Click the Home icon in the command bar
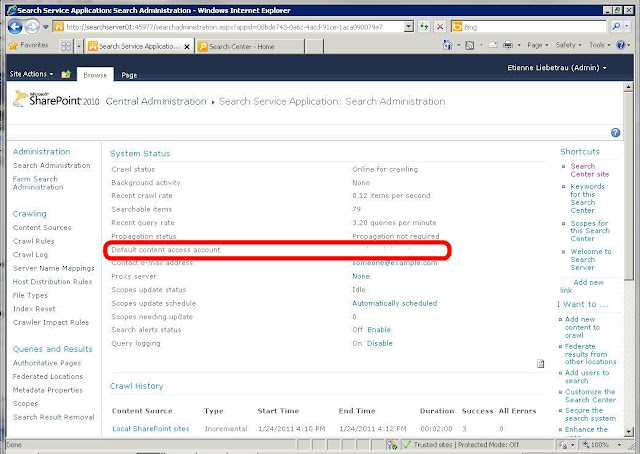640x454 pixels. (x=447, y=45)
